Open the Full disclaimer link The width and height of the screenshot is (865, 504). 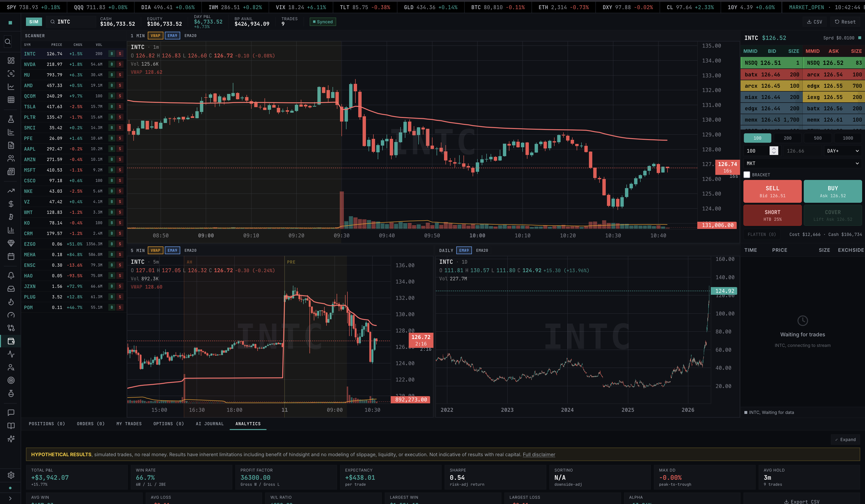(538, 454)
